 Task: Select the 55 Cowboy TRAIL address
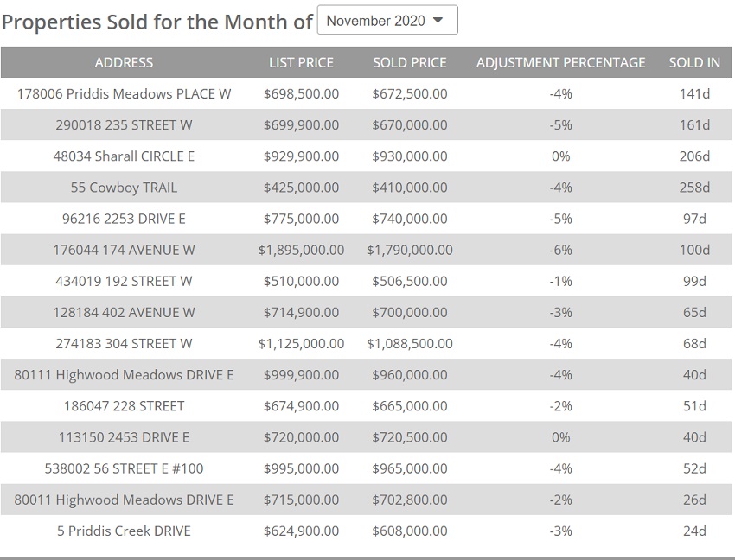click(x=124, y=188)
